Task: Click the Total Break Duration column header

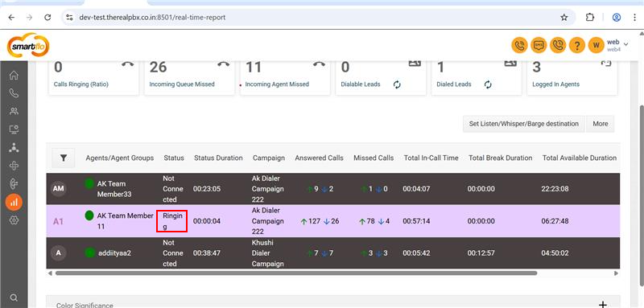Action: point(500,158)
